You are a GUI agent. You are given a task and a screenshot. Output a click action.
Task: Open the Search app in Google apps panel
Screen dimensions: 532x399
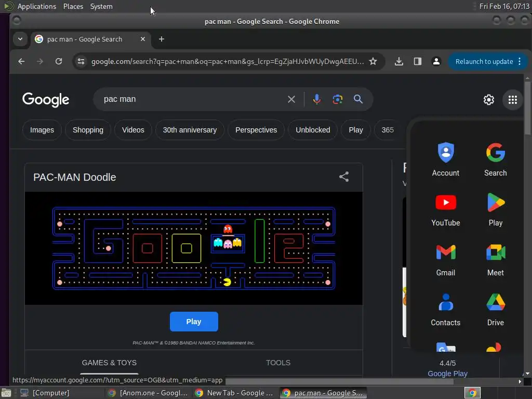click(x=495, y=159)
